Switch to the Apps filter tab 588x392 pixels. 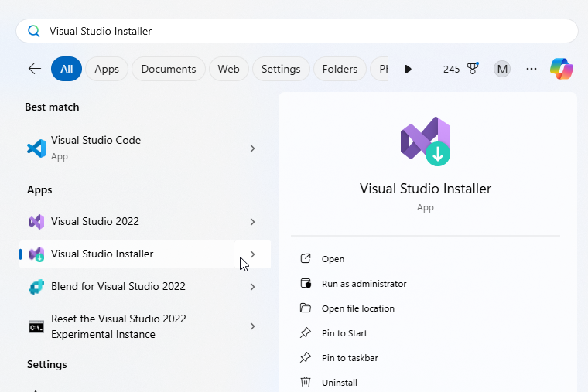point(107,69)
